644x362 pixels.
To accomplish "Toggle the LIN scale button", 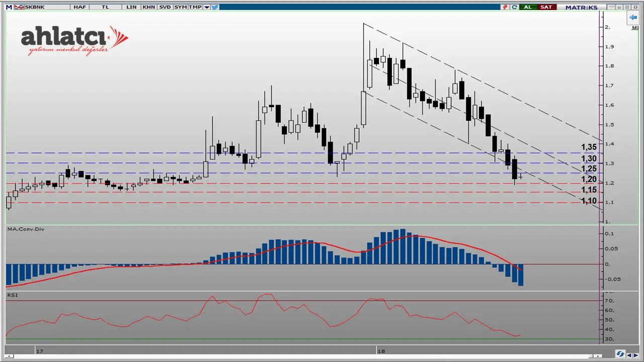I will [131, 7].
